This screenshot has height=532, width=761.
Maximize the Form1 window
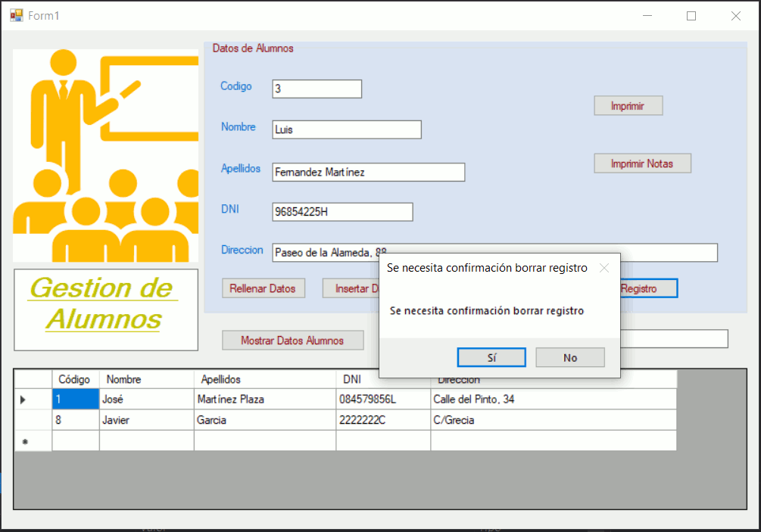pos(691,16)
